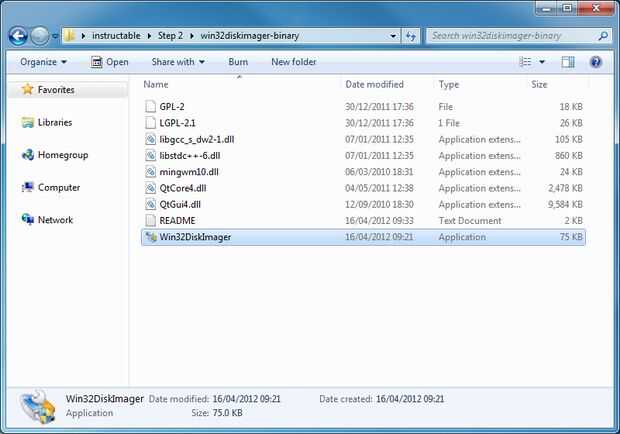This screenshot has width=620, height=434.
Task: Expand the arrow before 'instructable' breadcrumb
Action: pyautogui.click(x=83, y=36)
